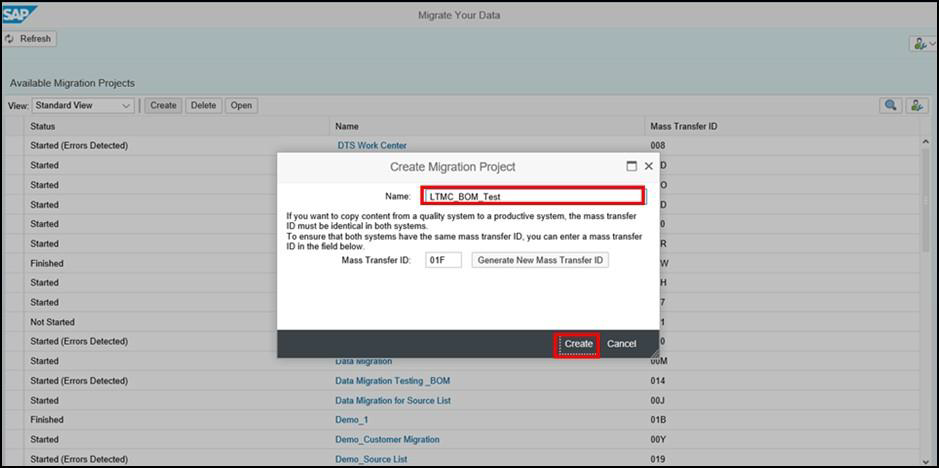
Task: Click the SAP logo
Action: (20, 14)
